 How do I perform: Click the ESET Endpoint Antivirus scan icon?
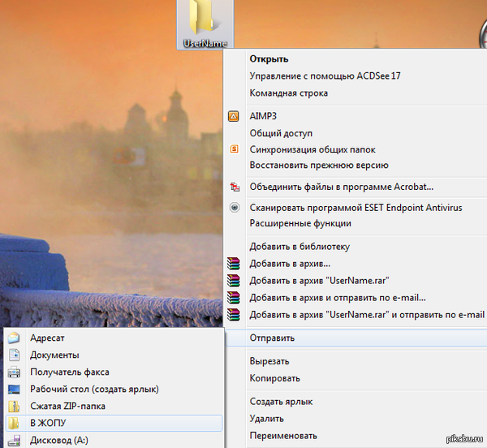coord(235,208)
